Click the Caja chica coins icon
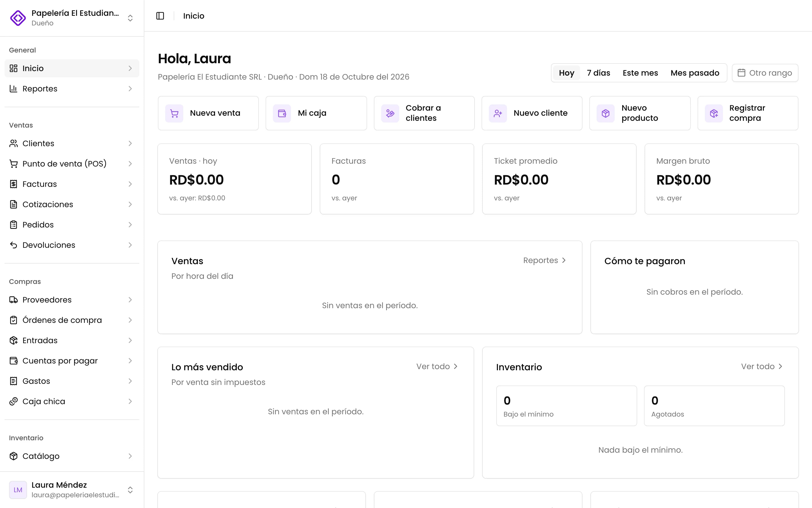812x508 pixels. pyautogui.click(x=14, y=401)
